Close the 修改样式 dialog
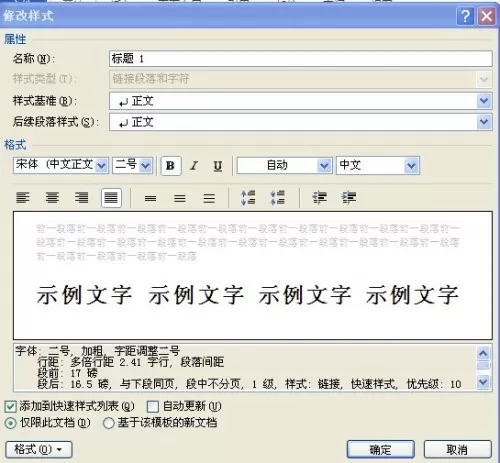 (x=486, y=16)
